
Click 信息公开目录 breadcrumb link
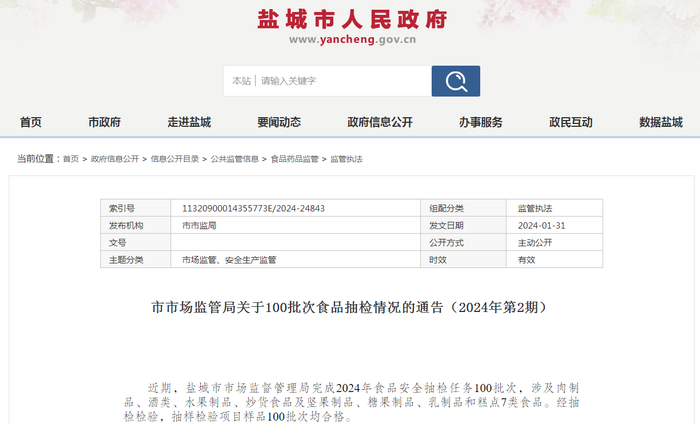click(175, 159)
